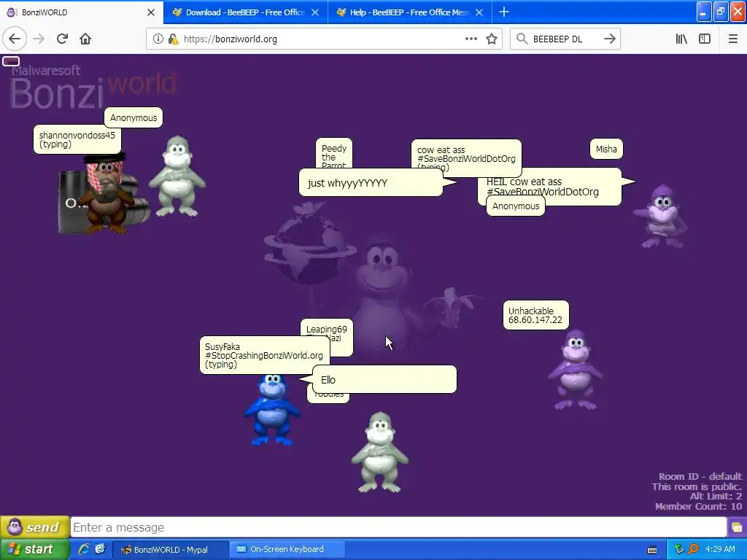Click the Unhackable purple Bonzi character
Screen dimensions: 747x560
576,370
